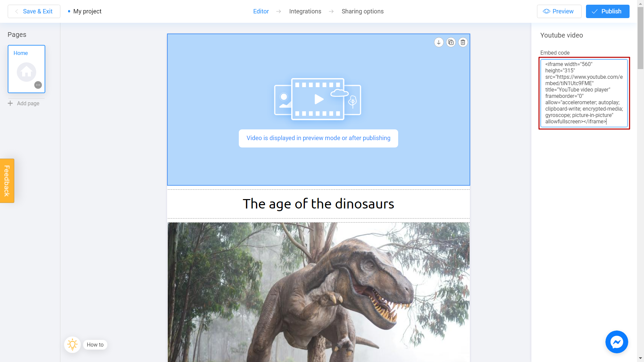The height and width of the screenshot is (362, 644).
Task: Select The age of the dinosaurs heading
Action: click(x=319, y=204)
